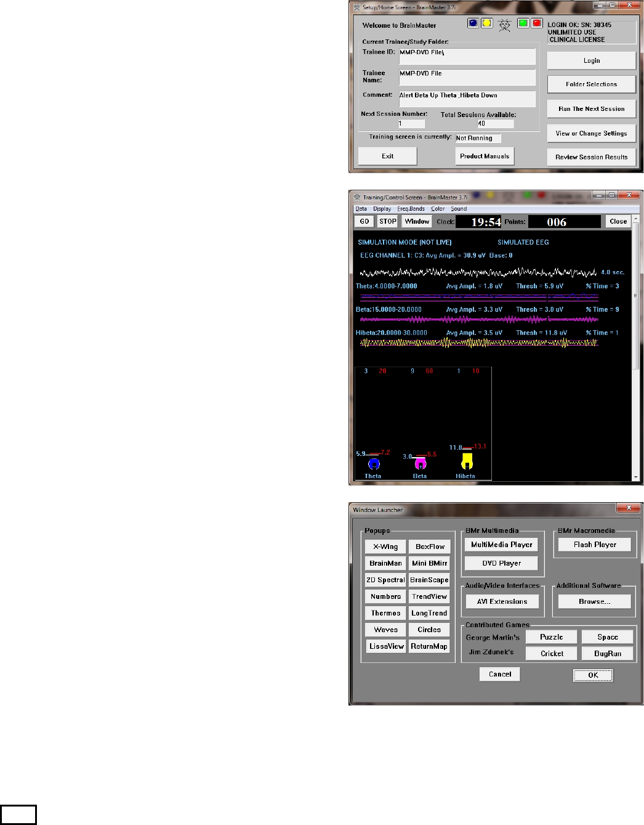Launch the DVD Player
644x825 pixels.
click(x=501, y=563)
